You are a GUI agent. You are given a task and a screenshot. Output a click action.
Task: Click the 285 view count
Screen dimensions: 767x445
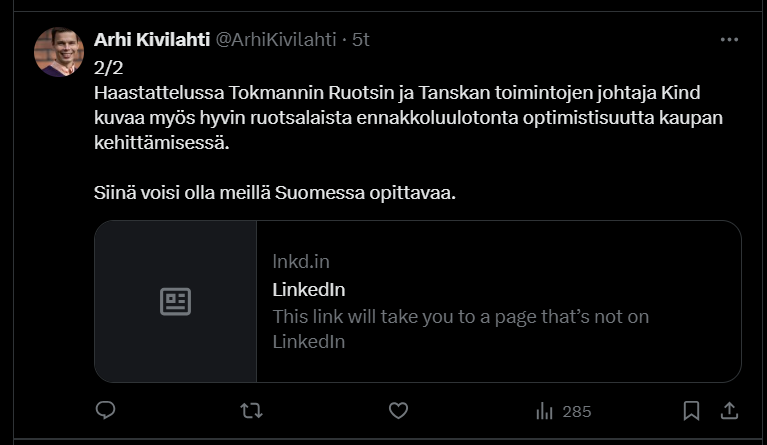[577, 411]
